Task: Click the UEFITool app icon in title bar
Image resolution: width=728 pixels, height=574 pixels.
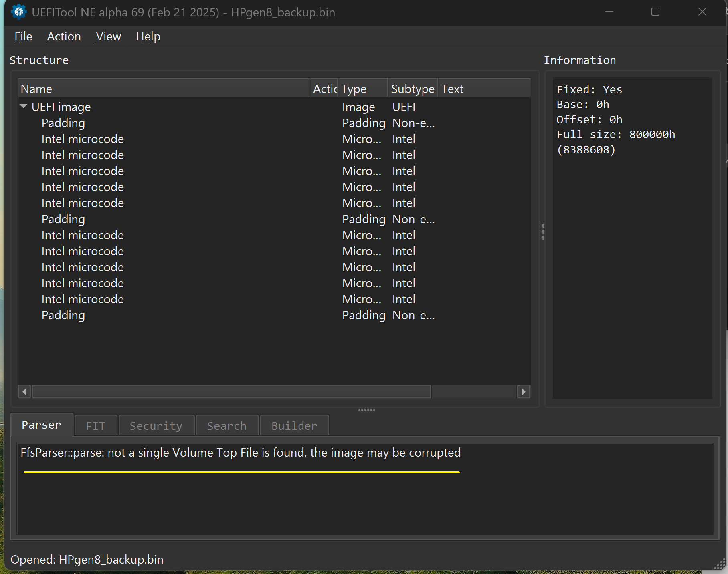Action: pos(19,12)
